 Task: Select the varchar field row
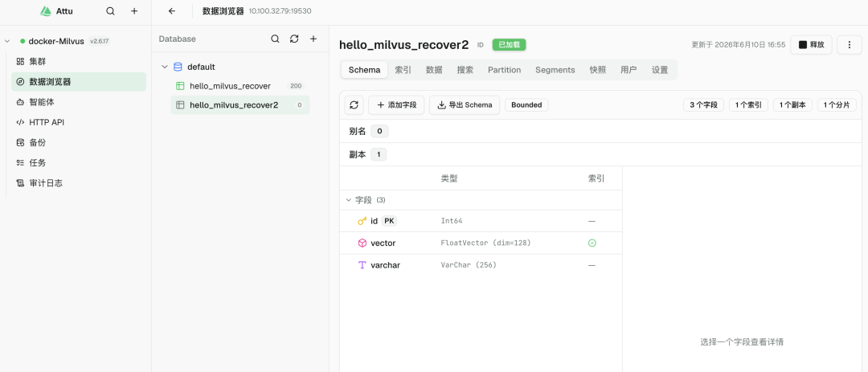click(x=481, y=265)
